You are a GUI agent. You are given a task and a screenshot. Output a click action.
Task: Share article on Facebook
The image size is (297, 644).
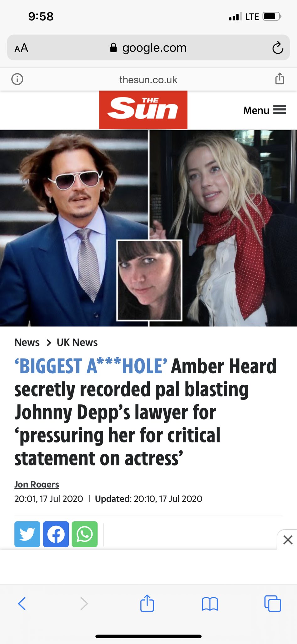pos(56,534)
